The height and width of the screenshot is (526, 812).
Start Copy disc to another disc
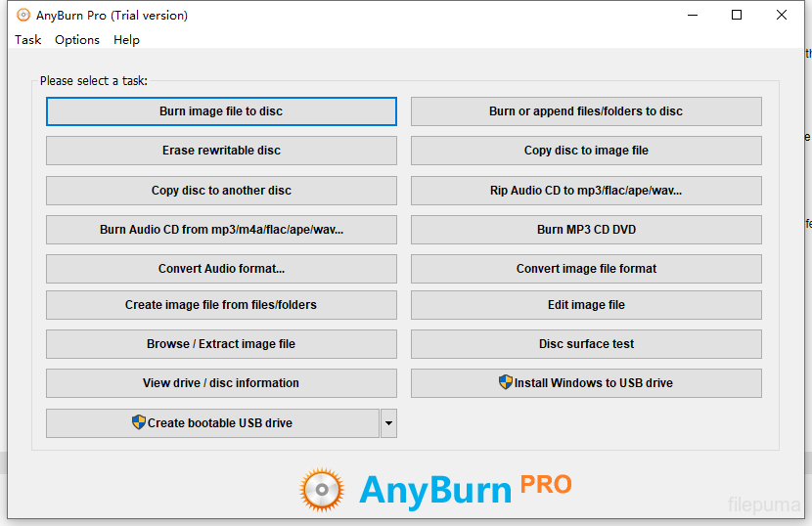[x=221, y=191]
